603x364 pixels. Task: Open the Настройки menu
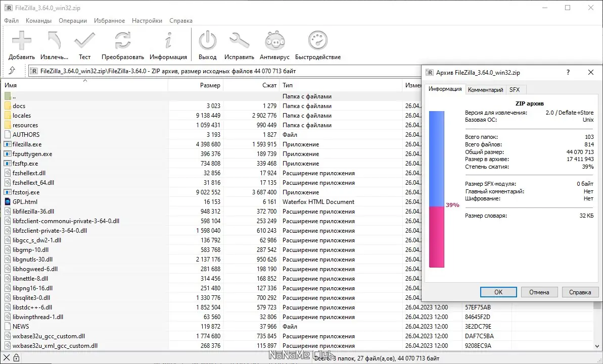coord(147,20)
